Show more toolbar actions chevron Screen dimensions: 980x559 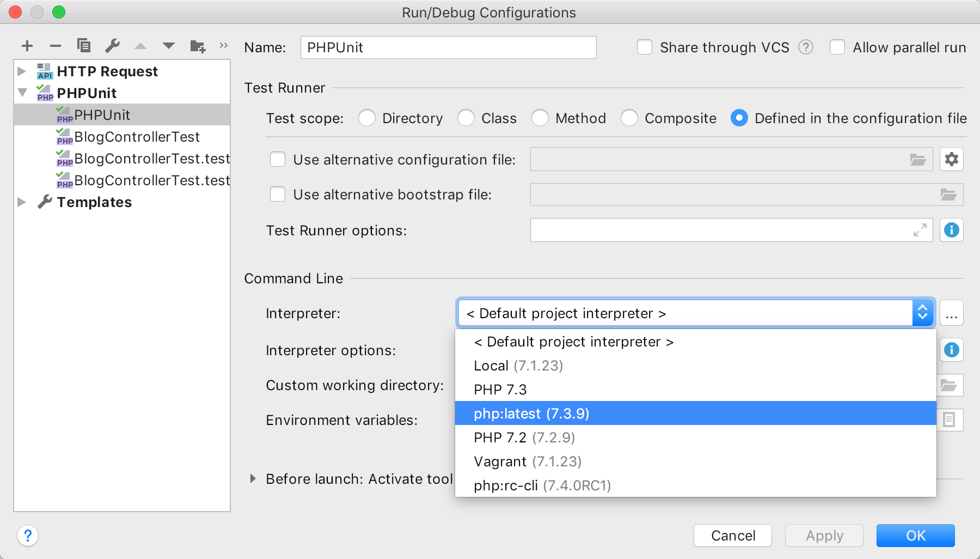pos(223,46)
